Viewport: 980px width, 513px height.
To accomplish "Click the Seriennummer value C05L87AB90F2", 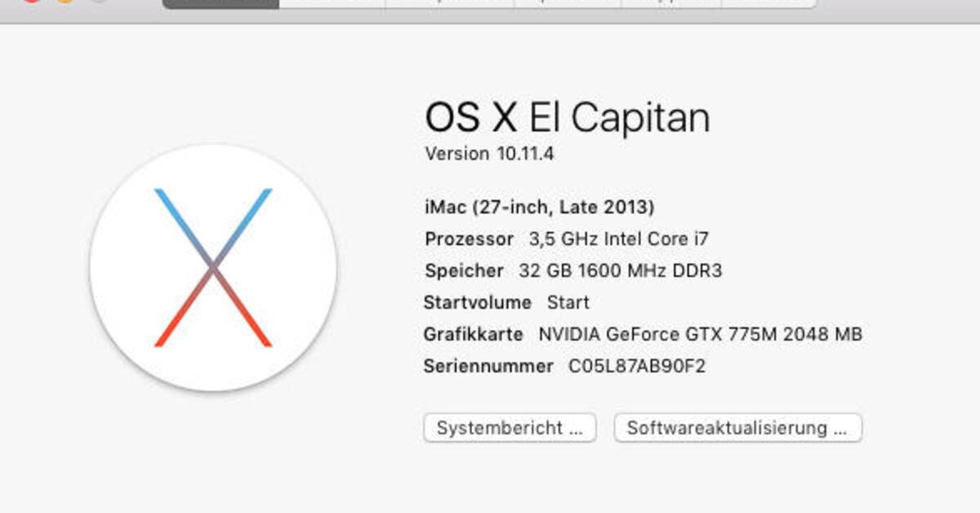I will (636, 367).
